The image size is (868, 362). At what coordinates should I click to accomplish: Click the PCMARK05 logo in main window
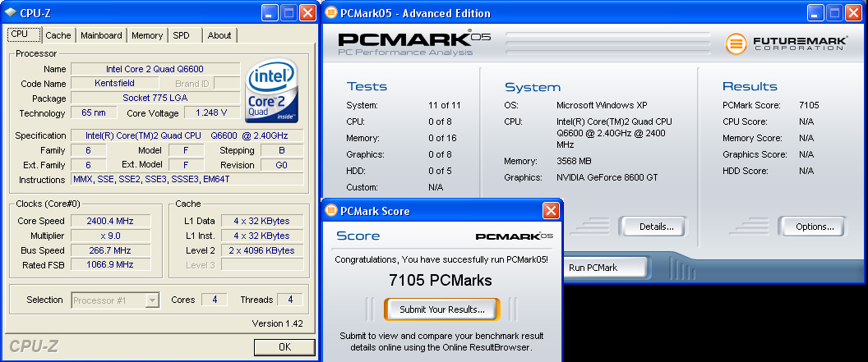(x=413, y=43)
